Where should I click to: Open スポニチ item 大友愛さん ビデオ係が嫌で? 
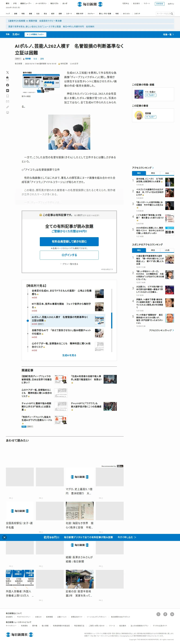(150, 289)
